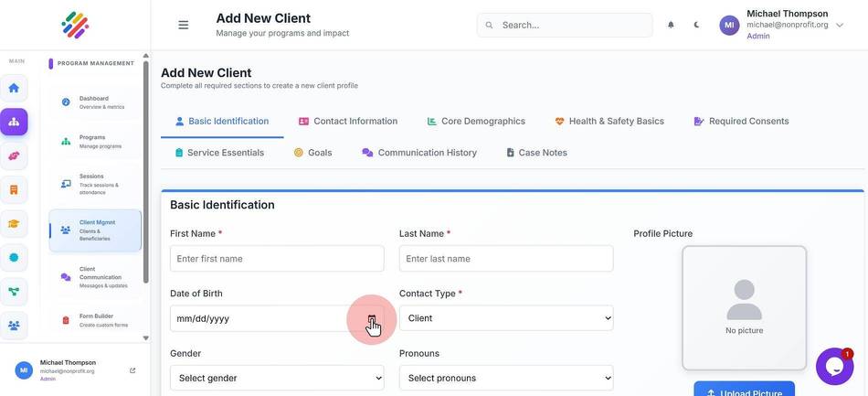Switch to Service Essentials tab
Screen dimensions: 868x396
click(219, 153)
